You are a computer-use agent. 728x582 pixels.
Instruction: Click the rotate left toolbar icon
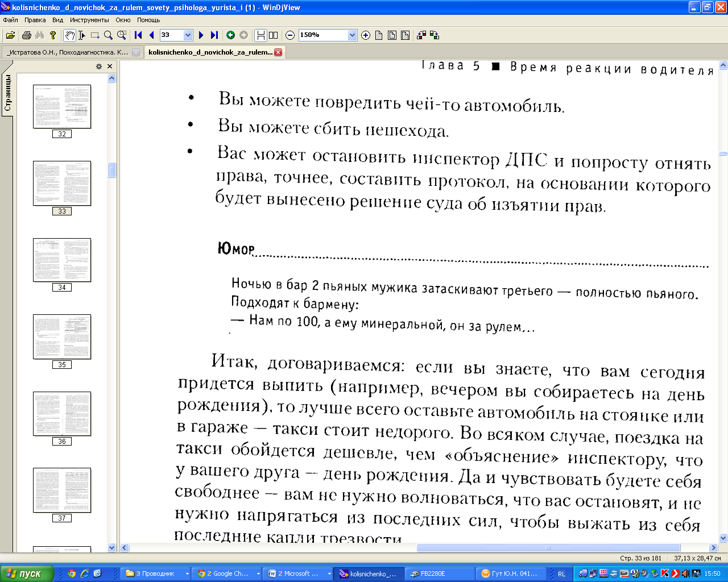point(421,35)
